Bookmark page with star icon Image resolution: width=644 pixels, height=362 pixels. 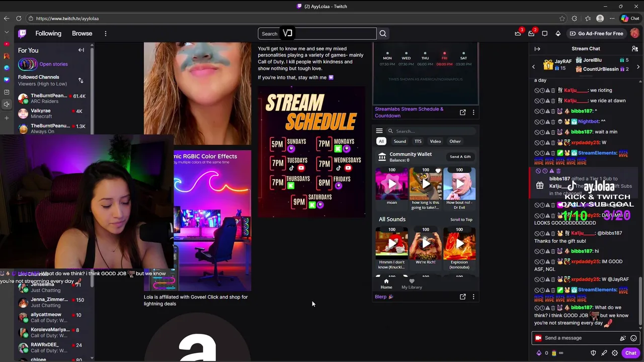[562, 19]
